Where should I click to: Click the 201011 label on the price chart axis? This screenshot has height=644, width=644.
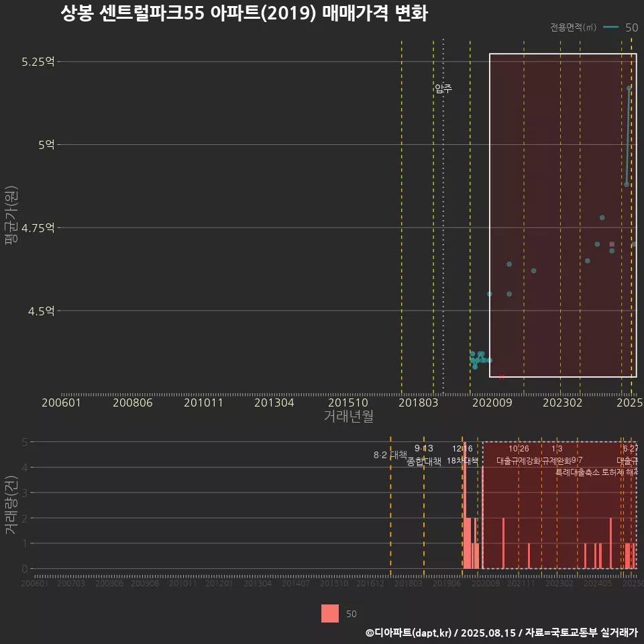[x=203, y=402]
